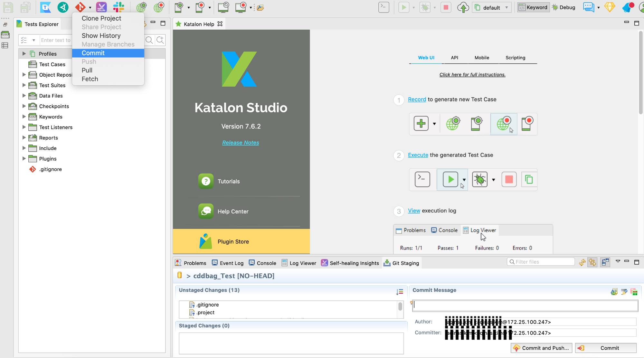This screenshot has width=644, height=358.
Task: Open the announcements megaphone icon
Action: (x=628, y=7)
